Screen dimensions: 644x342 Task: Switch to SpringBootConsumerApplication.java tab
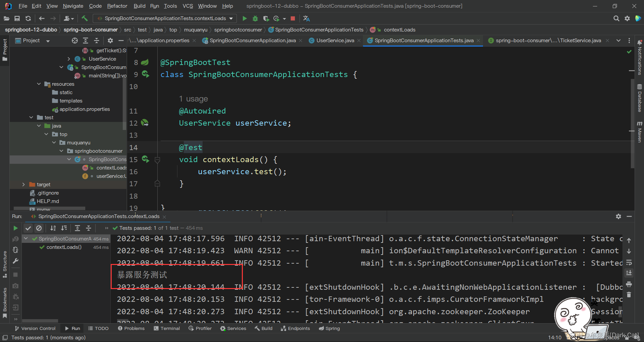pyautogui.click(x=253, y=41)
